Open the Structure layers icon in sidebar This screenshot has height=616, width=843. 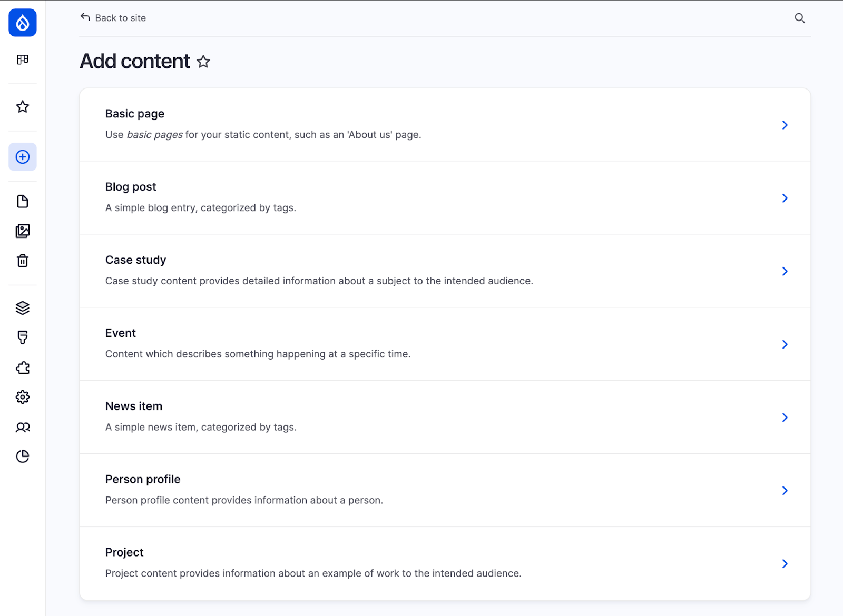pyautogui.click(x=23, y=308)
